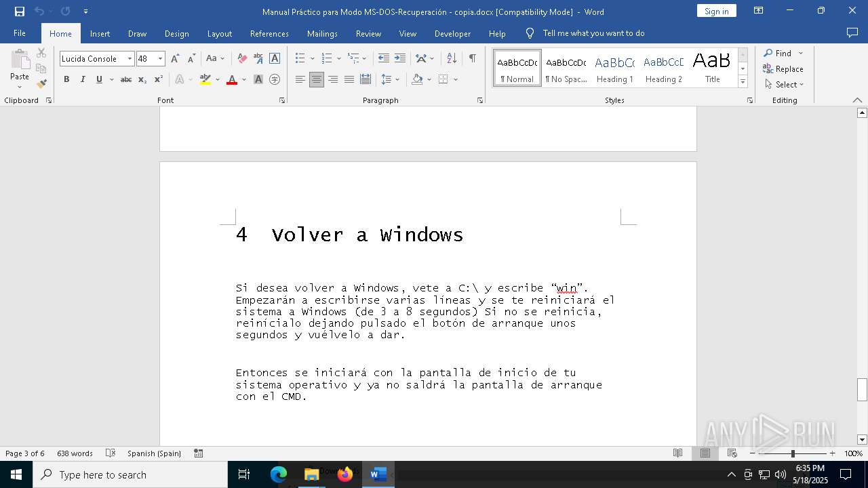
Task: Align text to the left
Action: pos(300,79)
